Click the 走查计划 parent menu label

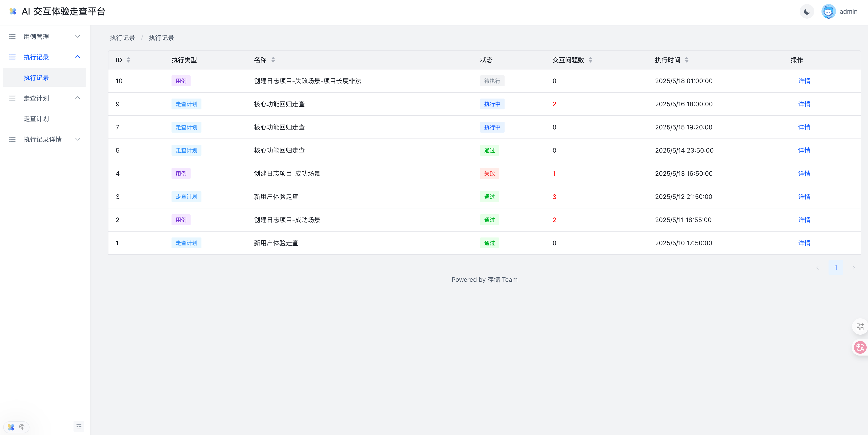(x=36, y=98)
